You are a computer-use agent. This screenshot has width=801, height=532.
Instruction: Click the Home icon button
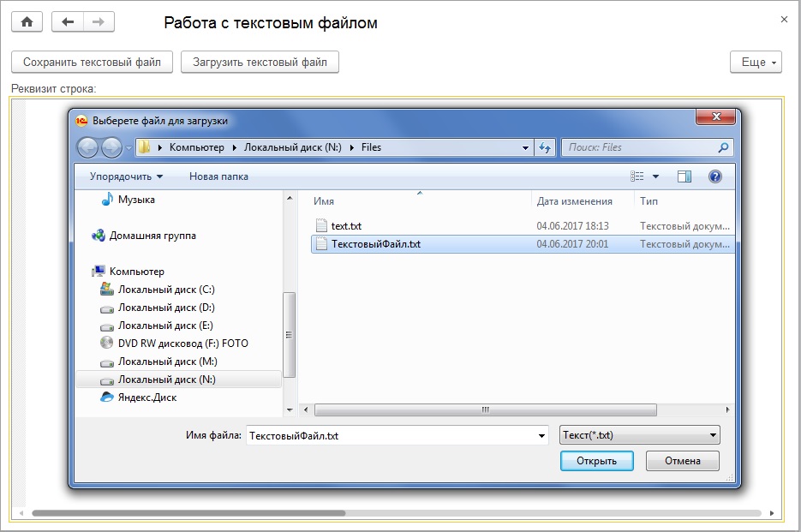pyautogui.click(x=27, y=22)
